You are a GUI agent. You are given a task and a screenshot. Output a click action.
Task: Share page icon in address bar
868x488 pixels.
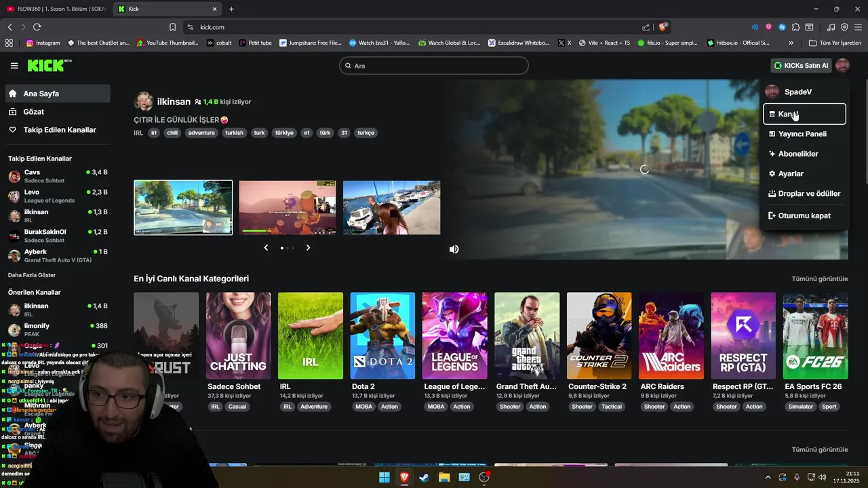click(646, 27)
